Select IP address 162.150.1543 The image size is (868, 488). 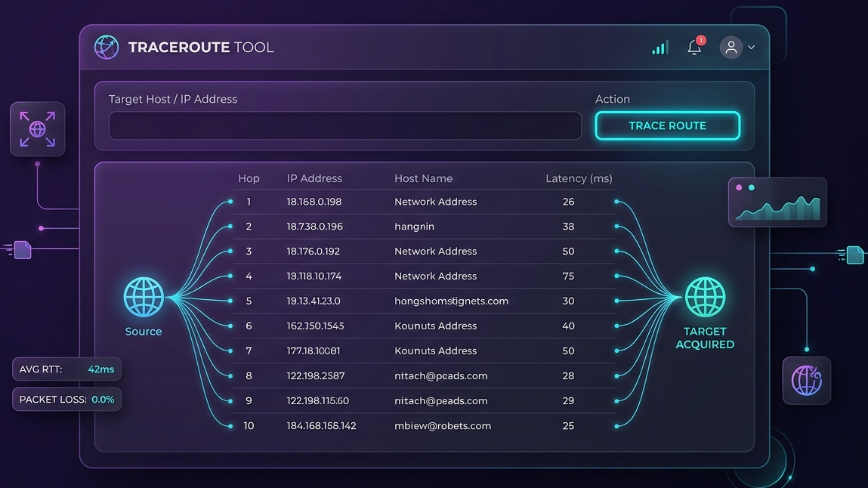click(315, 326)
